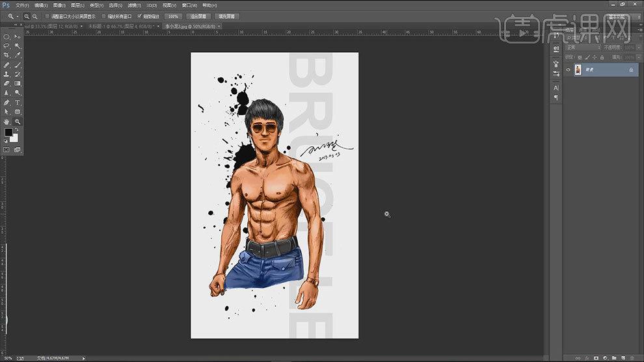Enable the resize windows to fit checkbox
644x362 pixels.
point(47,16)
